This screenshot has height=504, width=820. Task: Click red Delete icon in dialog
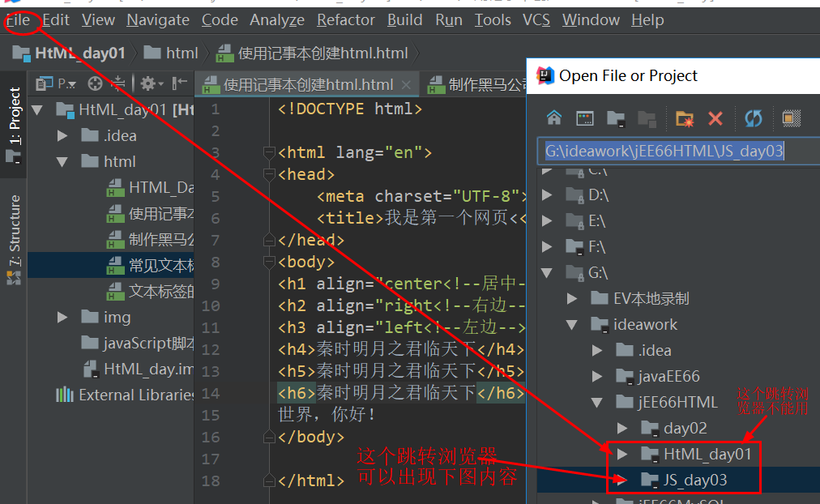715,118
